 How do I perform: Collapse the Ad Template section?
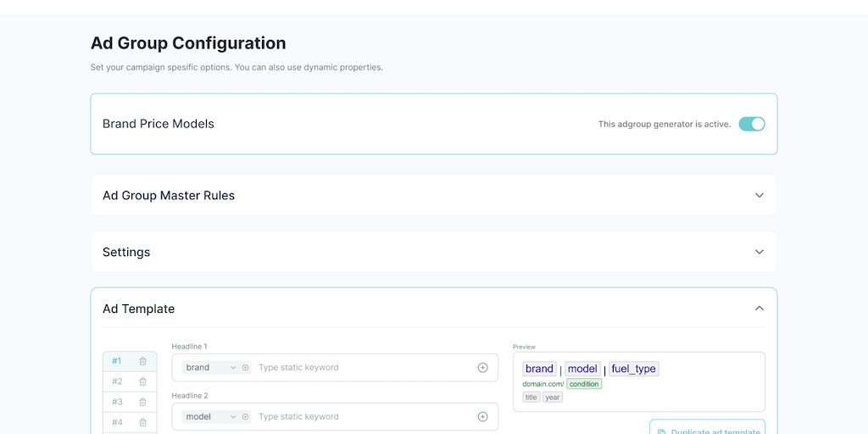coord(759,309)
